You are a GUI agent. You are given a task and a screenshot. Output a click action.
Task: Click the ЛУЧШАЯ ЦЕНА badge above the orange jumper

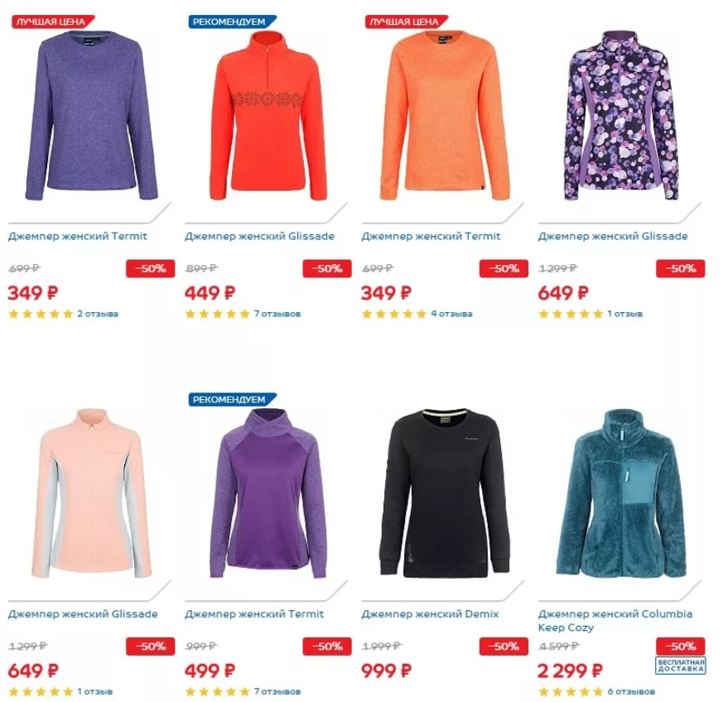tap(407, 22)
